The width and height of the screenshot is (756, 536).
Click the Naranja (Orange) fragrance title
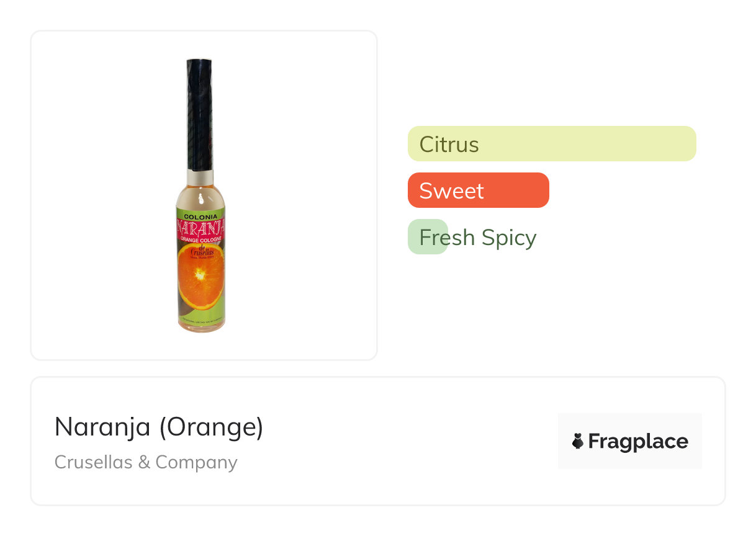(x=159, y=427)
